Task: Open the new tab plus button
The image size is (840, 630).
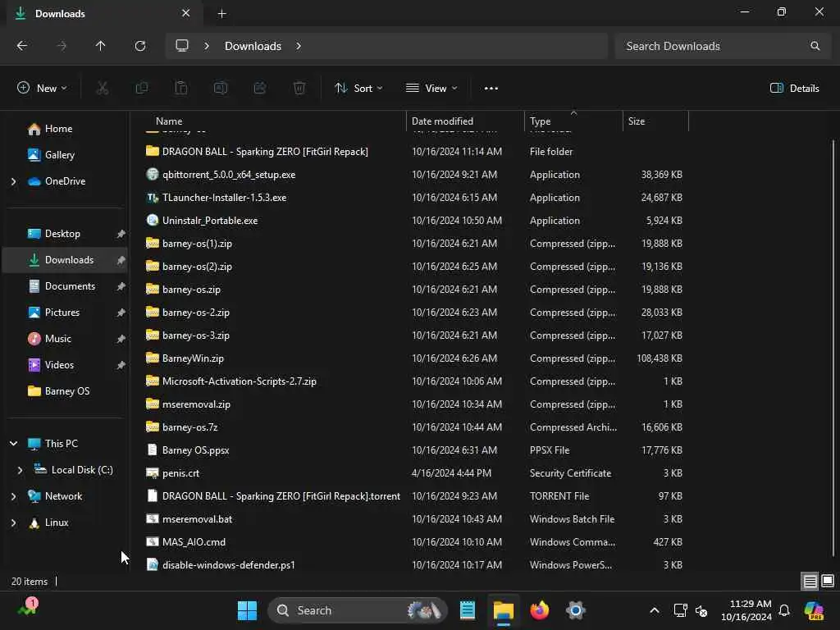Action: click(221, 14)
